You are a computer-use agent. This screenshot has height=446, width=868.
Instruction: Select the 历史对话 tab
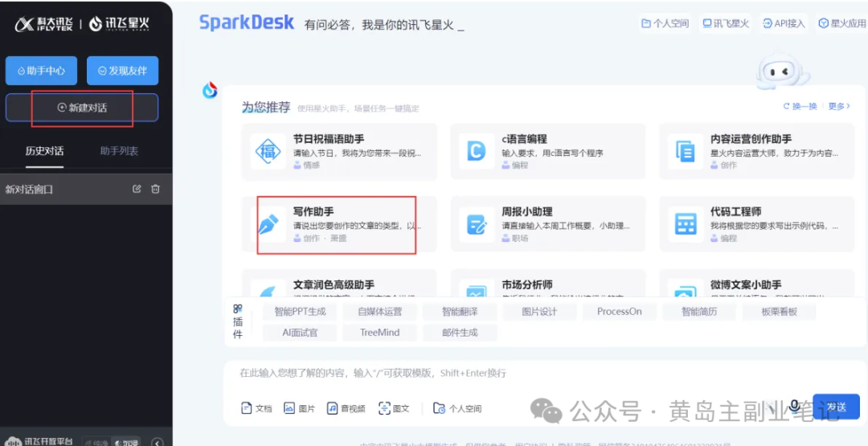tap(44, 151)
